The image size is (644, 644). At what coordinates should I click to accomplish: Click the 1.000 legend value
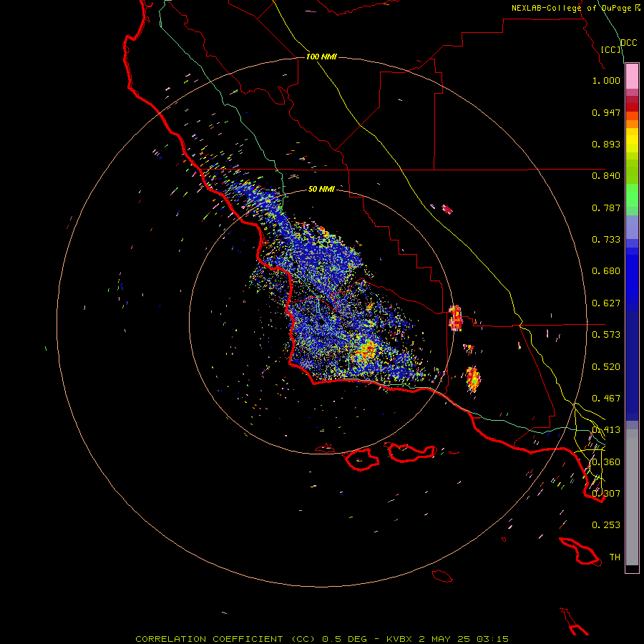(606, 80)
